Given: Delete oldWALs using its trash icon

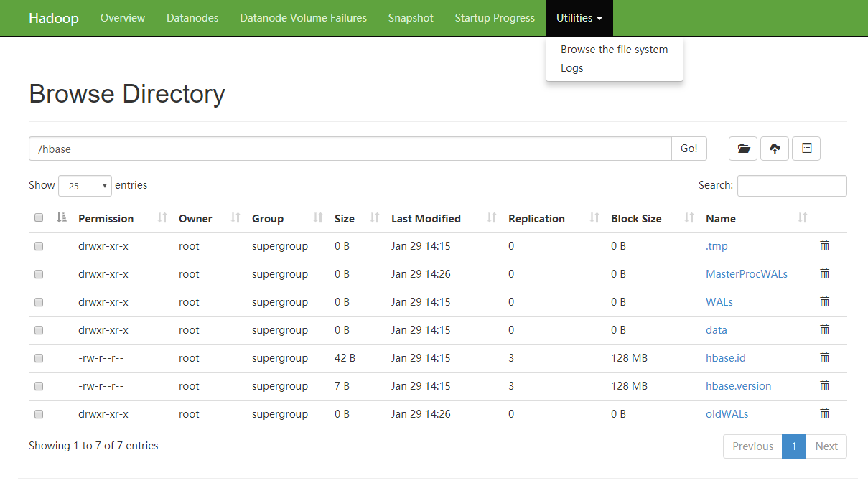Looking at the screenshot, I should coord(825,413).
